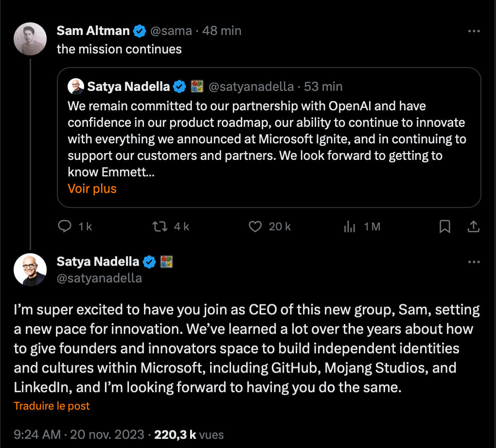Click the repost icon showing 4 k
Viewport: 496px width, 448px height.
pos(159,226)
